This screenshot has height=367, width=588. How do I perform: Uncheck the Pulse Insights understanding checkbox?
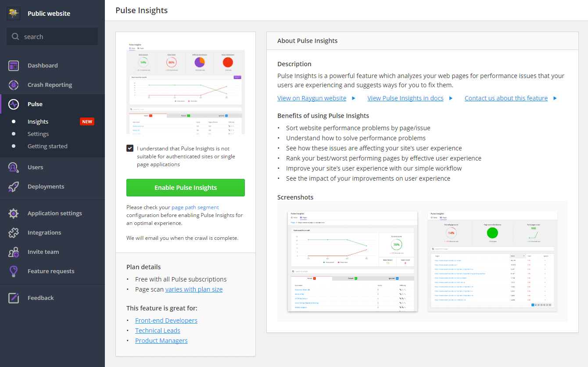tap(129, 148)
